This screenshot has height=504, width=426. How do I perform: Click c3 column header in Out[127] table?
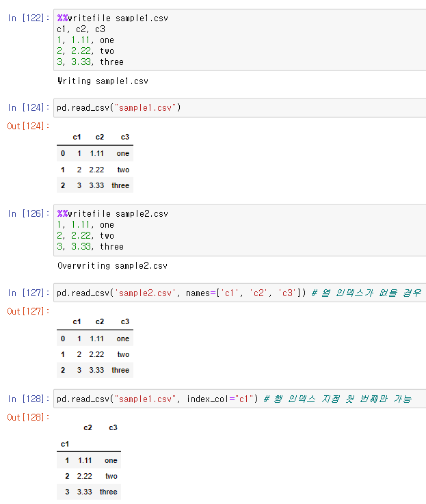(x=125, y=321)
